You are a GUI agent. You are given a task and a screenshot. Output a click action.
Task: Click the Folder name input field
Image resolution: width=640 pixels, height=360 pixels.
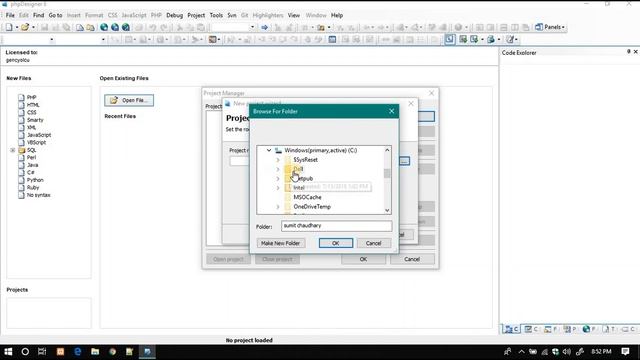tap(336, 226)
